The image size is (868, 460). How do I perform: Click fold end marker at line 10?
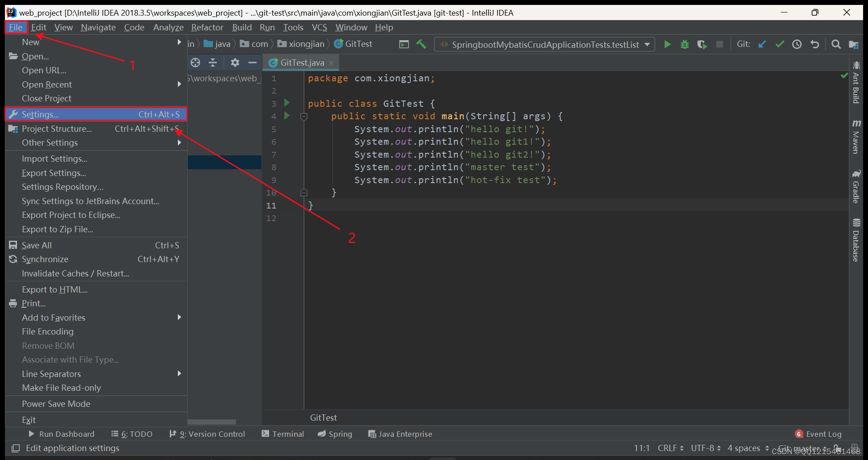[x=304, y=193]
